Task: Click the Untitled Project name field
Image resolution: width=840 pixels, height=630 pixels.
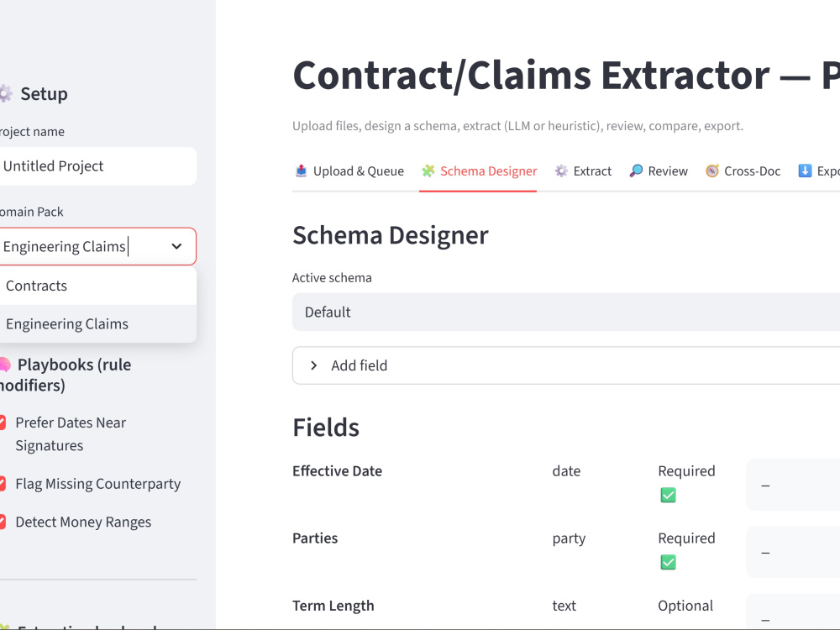Action: click(x=97, y=166)
